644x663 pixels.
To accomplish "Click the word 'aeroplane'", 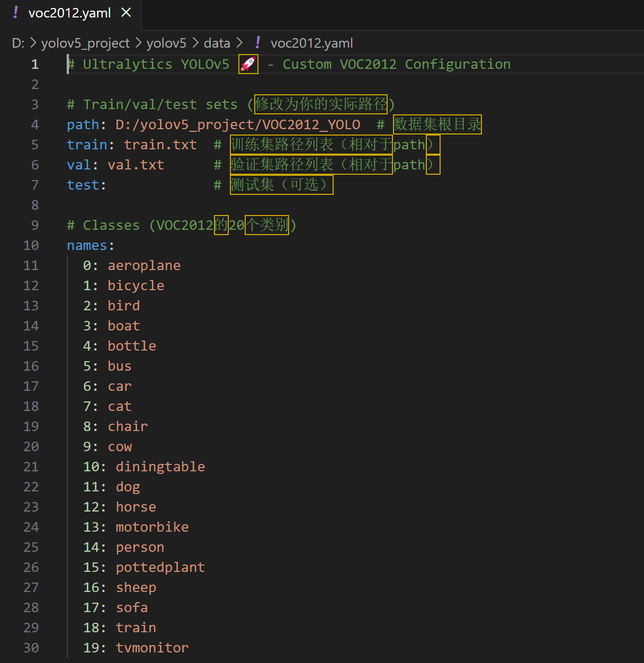I will coord(144,266).
